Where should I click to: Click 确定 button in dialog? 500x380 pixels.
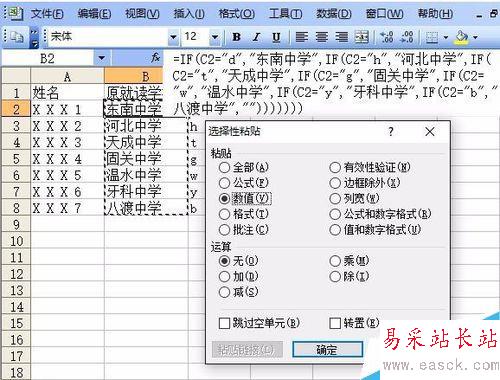click(x=327, y=350)
